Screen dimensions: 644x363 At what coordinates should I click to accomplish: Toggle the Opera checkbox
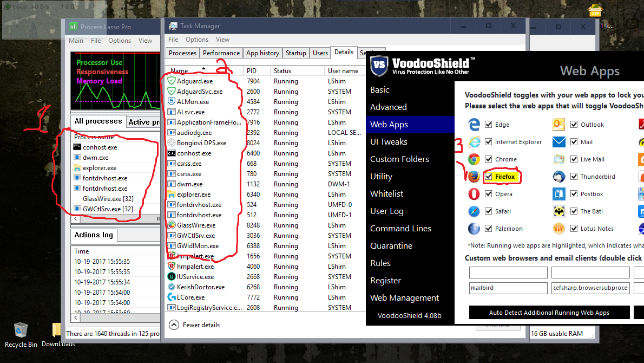tap(488, 193)
